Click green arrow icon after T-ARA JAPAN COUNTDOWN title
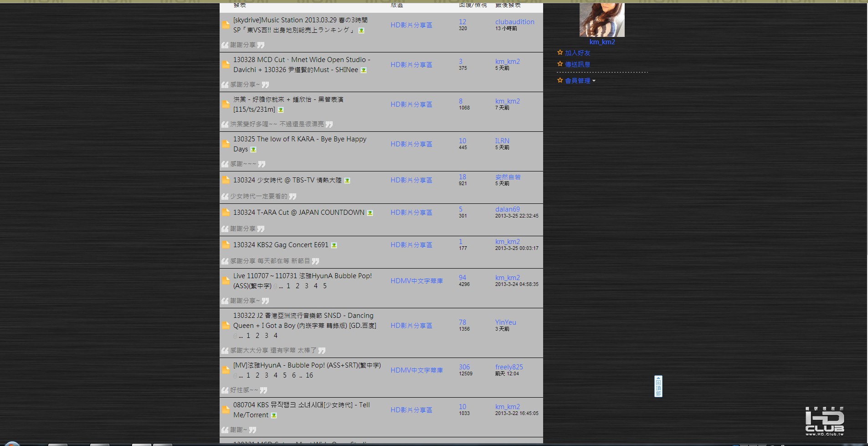The width and height of the screenshot is (868, 446). coord(370,213)
